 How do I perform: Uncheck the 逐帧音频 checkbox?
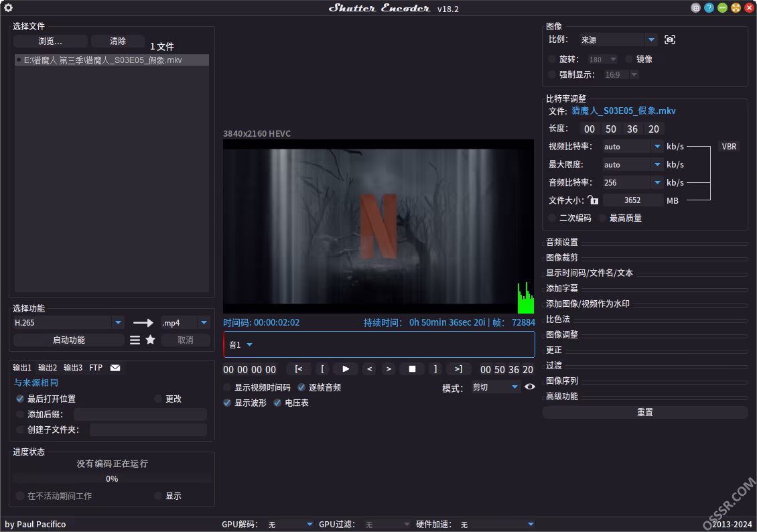[301, 387]
